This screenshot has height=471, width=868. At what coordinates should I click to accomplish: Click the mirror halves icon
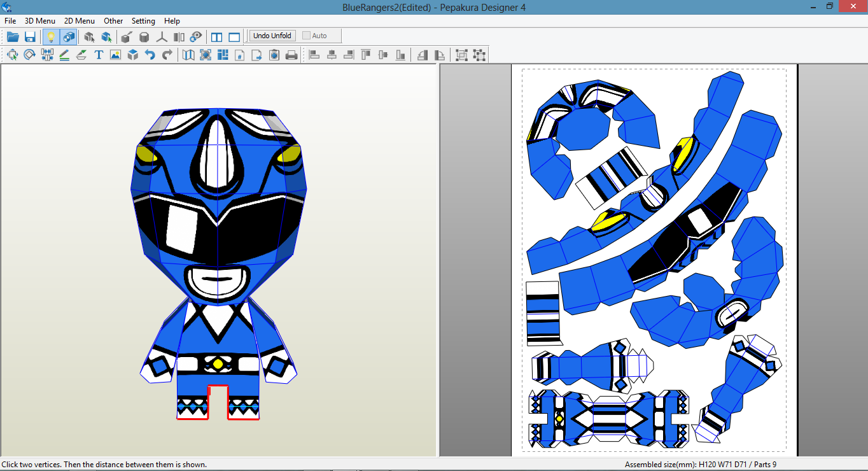pyautogui.click(x=179, y=36)
